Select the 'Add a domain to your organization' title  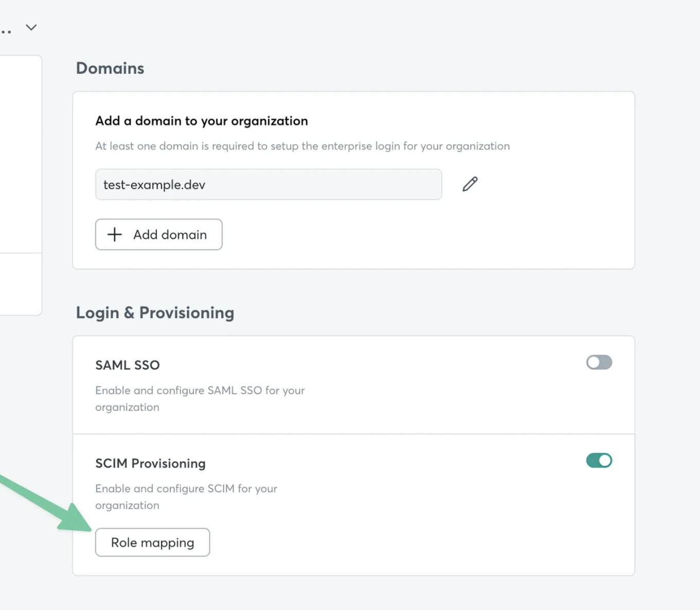[x=202, y=121]
